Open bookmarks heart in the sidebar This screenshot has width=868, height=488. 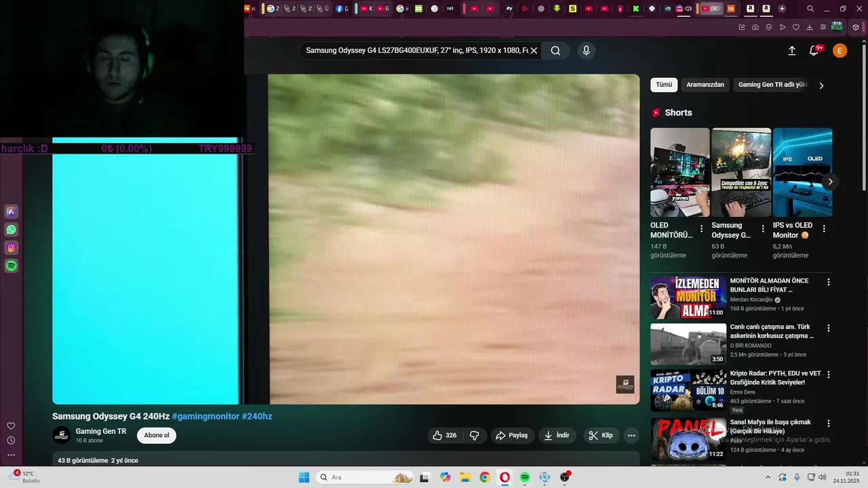pos(11,426)
